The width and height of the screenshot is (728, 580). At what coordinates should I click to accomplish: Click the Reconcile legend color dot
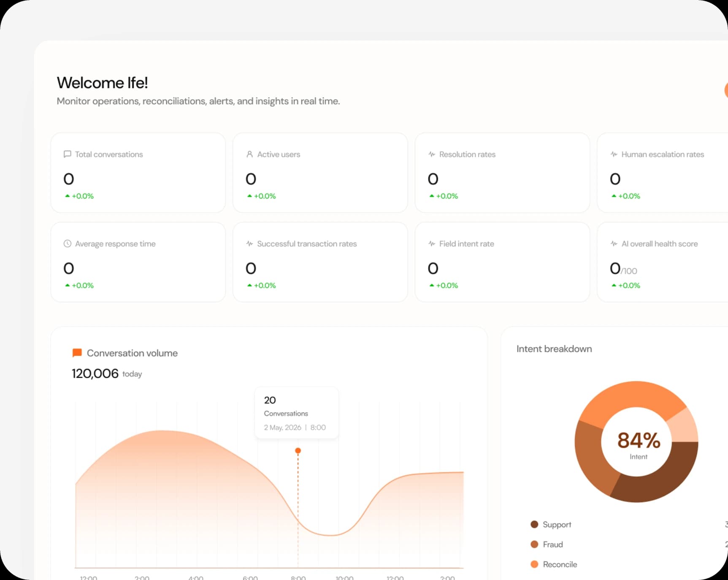pyautogui.click(x=534, y=564)
